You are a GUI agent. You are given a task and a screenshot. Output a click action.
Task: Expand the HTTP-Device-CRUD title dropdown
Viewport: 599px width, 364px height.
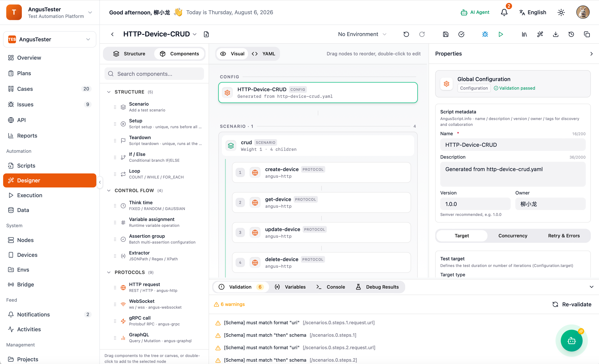(x=194, y=34)
